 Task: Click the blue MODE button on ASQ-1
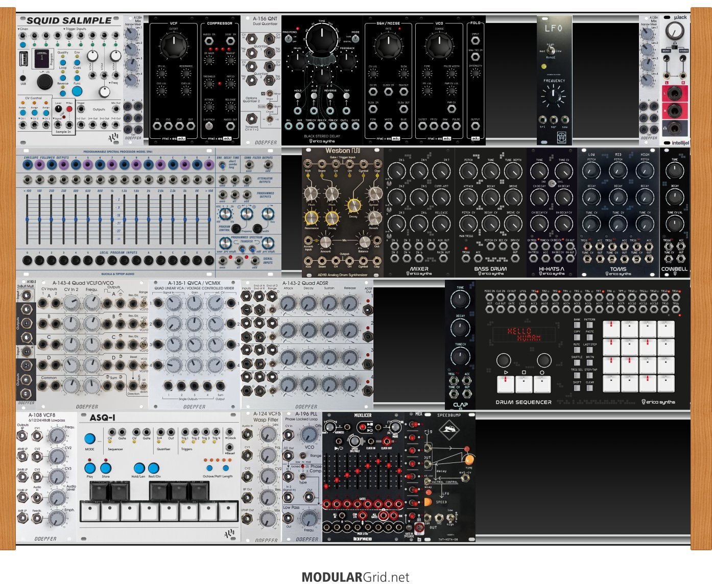[x=90, y=438]
